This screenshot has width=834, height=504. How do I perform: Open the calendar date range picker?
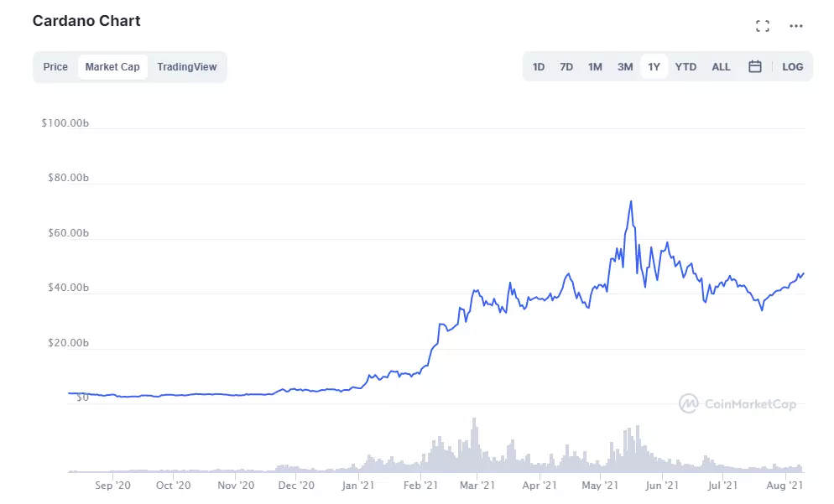click(754, 66)
